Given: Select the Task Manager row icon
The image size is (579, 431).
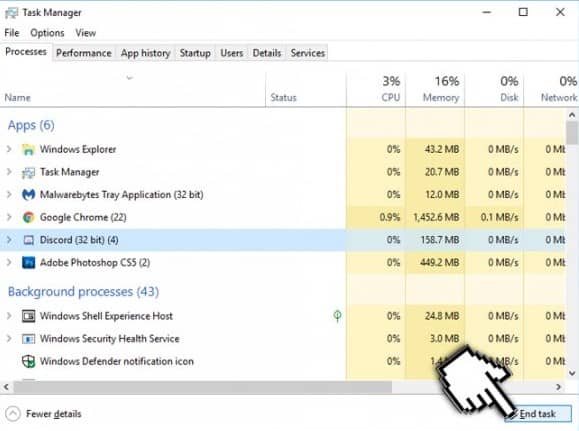Looking at the screenshot, I should [x=28, y=172].
